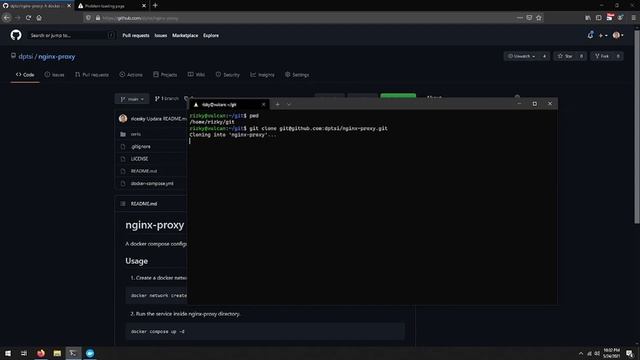Open the Firefox hamburger menu

click(x=633, y=18)
